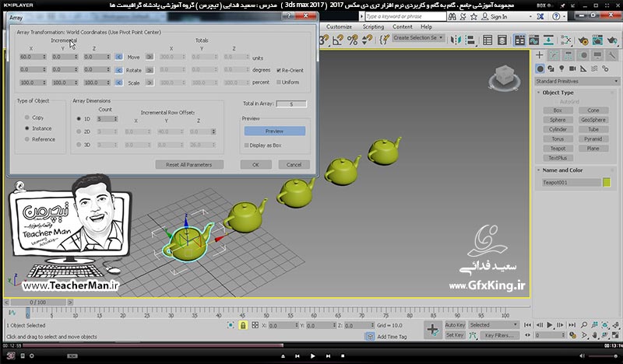Open the Schematic View icon
The width and height of the screenshot is (623, 364).
click(x=549, y=40)
